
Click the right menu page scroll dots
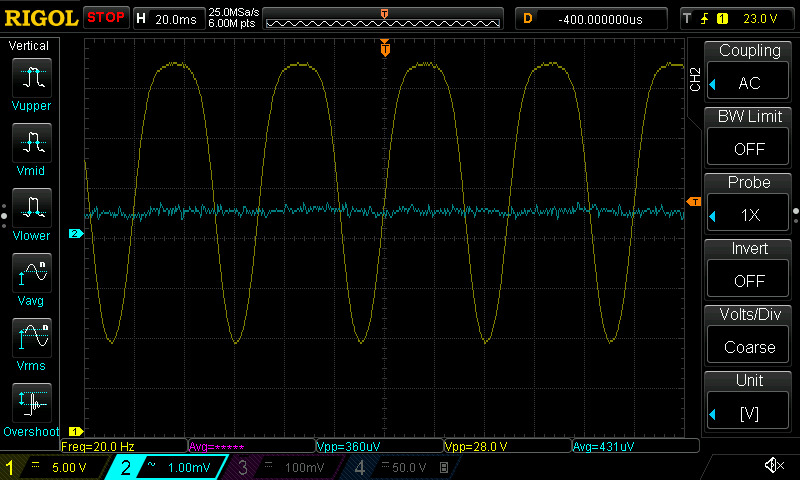(x=796, y=215)
